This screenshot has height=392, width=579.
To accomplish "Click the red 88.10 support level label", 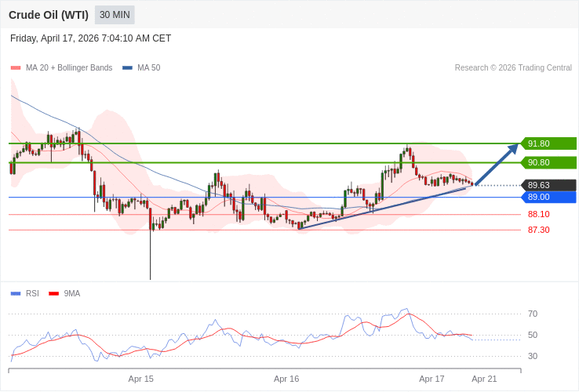I will pyautogui.click(x=538, y=214).
